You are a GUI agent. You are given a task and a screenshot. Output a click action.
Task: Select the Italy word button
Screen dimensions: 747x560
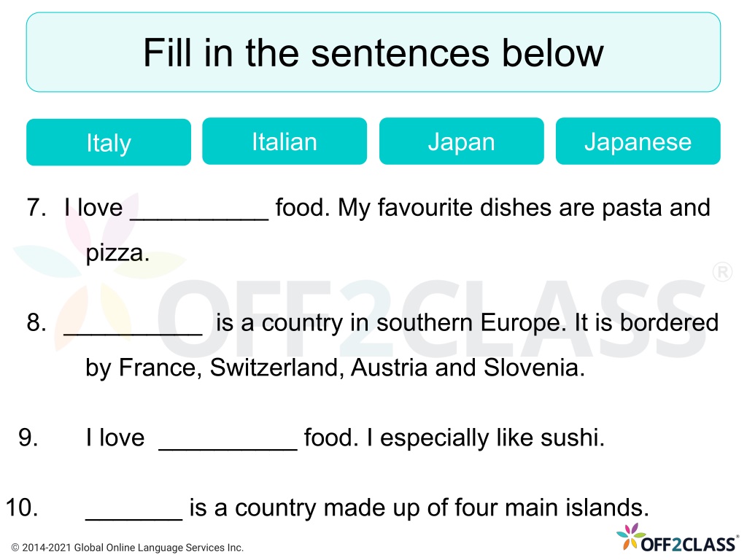[109, 142]
